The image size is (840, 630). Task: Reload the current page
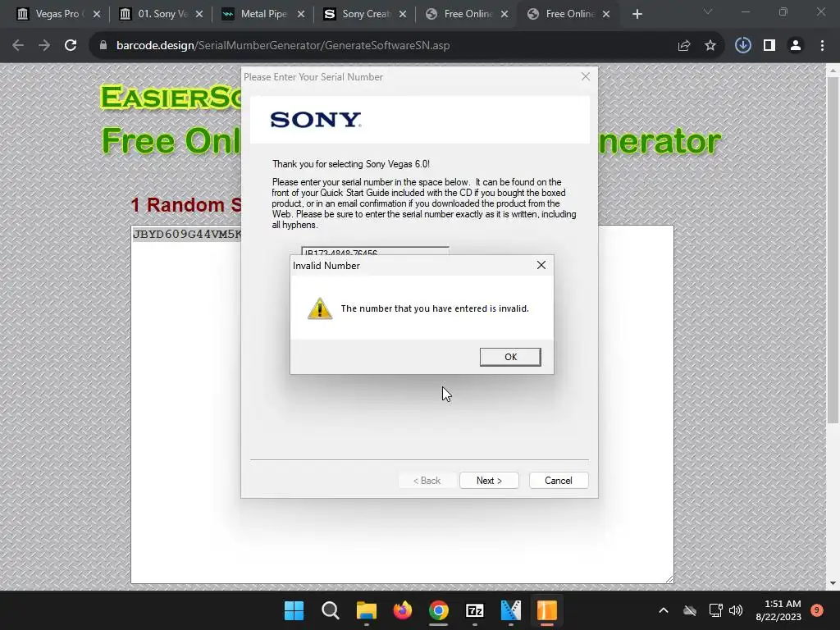[71, 46]
